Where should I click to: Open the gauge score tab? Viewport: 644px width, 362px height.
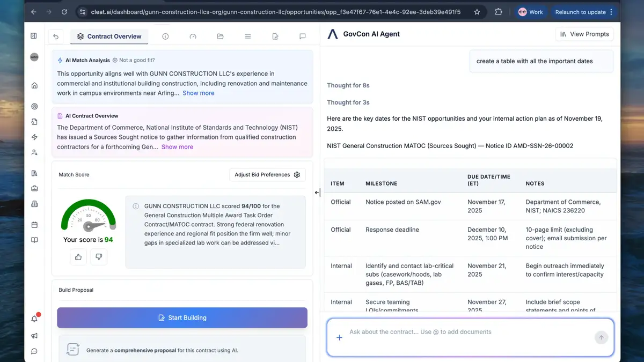(x=193, y=36)
